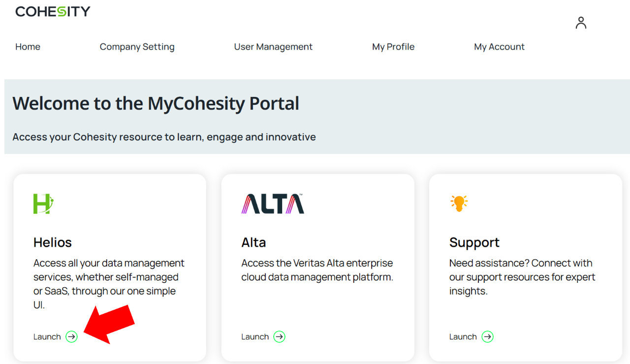630x364 pixels.
Task: Open User Management menu
Action: (x=273, y=47)
